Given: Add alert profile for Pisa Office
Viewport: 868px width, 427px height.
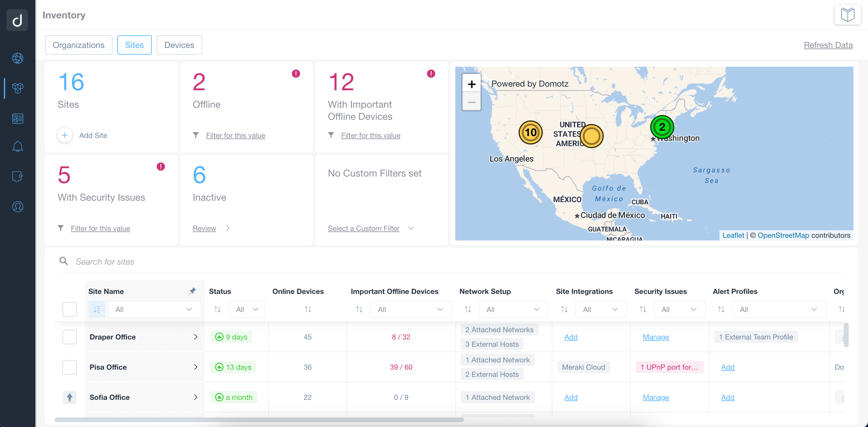Looking at the screenshot, I should click(x=727, y=367).
